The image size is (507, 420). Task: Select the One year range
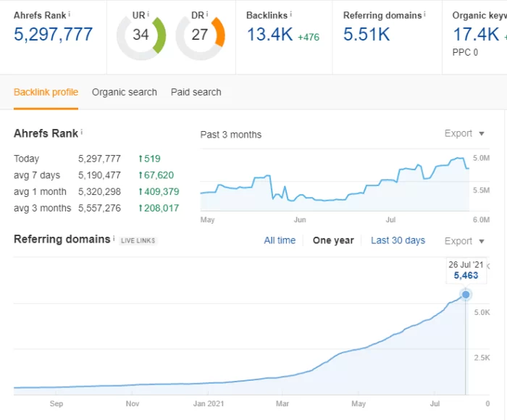333,240
